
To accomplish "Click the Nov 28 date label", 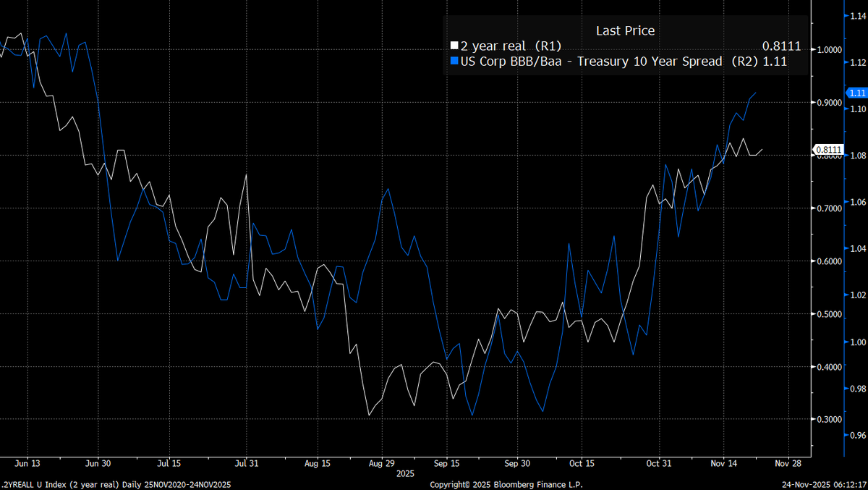I will (787, 464).
